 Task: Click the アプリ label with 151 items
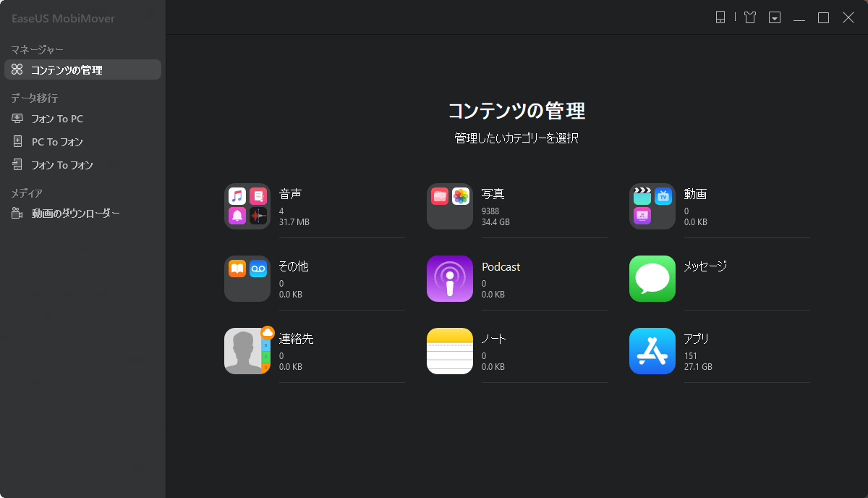(x=697, y=339)
